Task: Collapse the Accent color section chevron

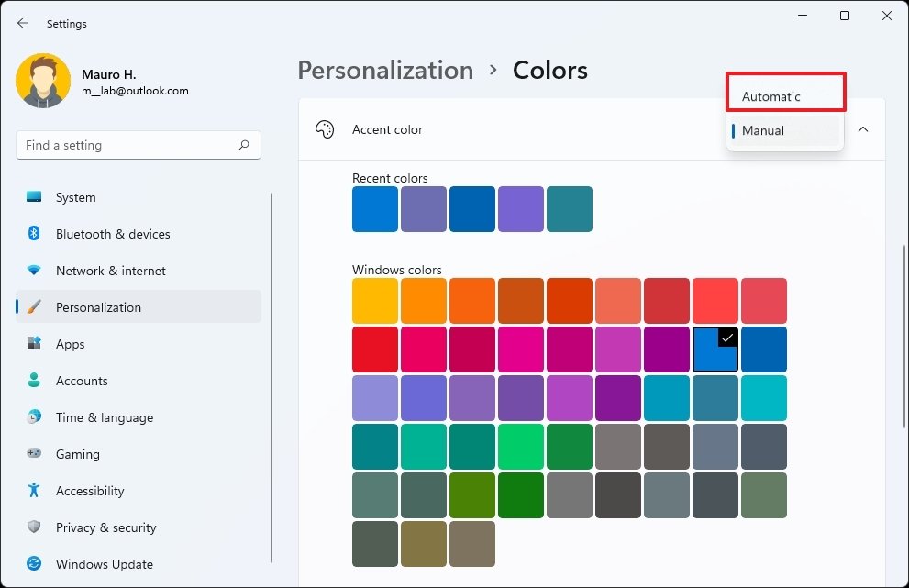Action: pos(862,129)
